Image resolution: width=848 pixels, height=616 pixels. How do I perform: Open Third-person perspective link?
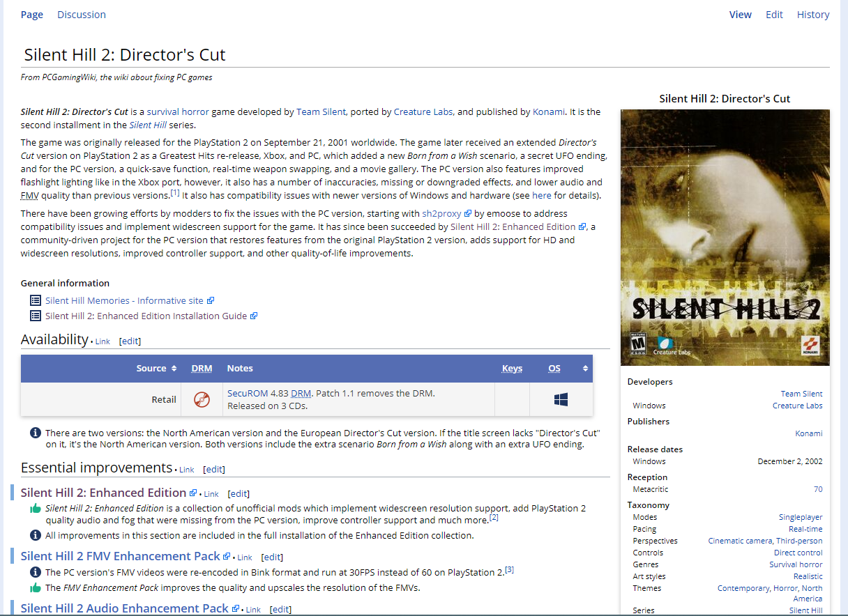[x=799, y=541]
